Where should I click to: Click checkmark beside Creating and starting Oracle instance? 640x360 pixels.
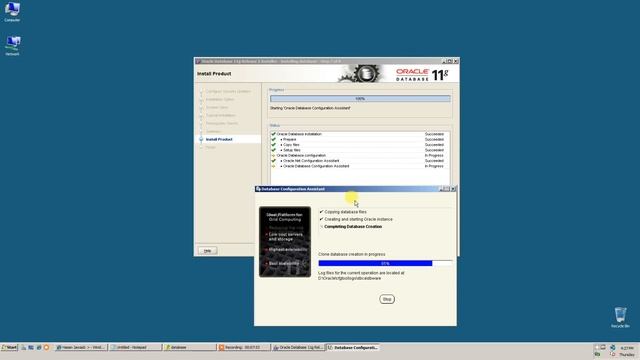321,219
